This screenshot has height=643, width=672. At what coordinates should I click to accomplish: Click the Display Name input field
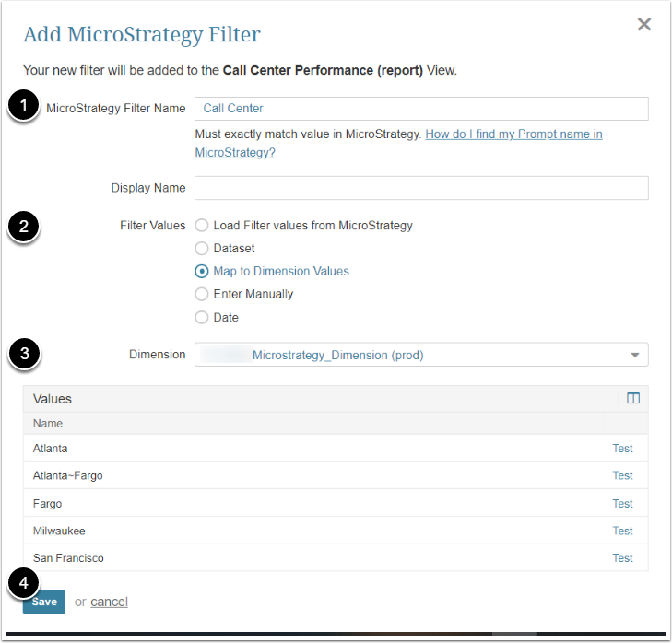tap(421, 188)
